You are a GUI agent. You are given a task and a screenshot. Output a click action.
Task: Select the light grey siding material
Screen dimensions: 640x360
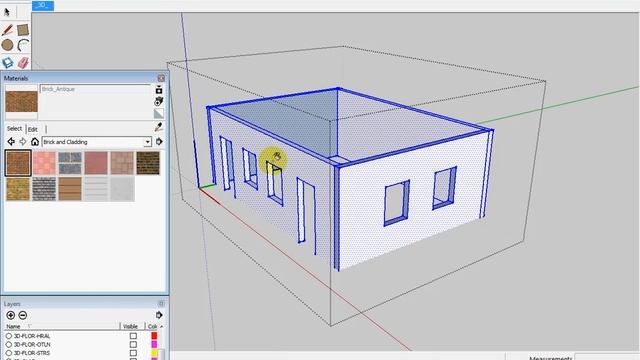(96, 189)
